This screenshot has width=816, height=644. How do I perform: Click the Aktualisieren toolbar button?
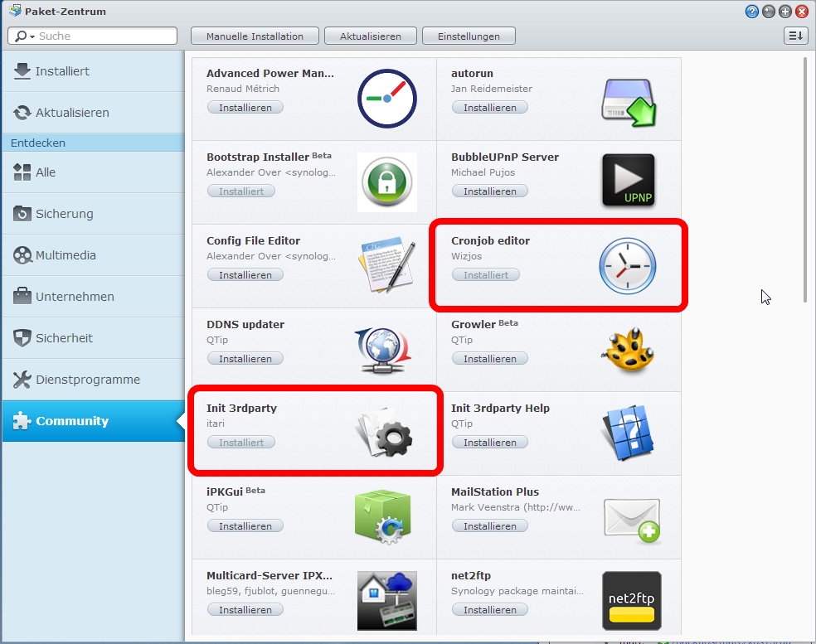[x=371, y=36]
